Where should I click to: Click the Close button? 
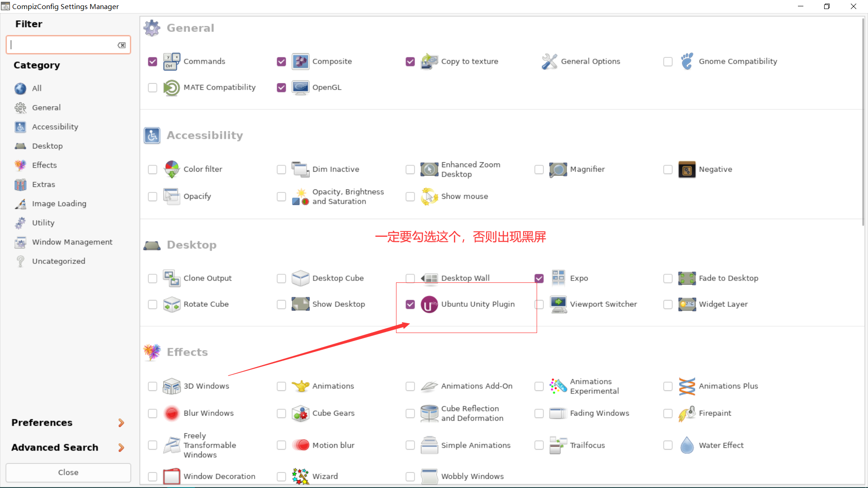point(68,472)
